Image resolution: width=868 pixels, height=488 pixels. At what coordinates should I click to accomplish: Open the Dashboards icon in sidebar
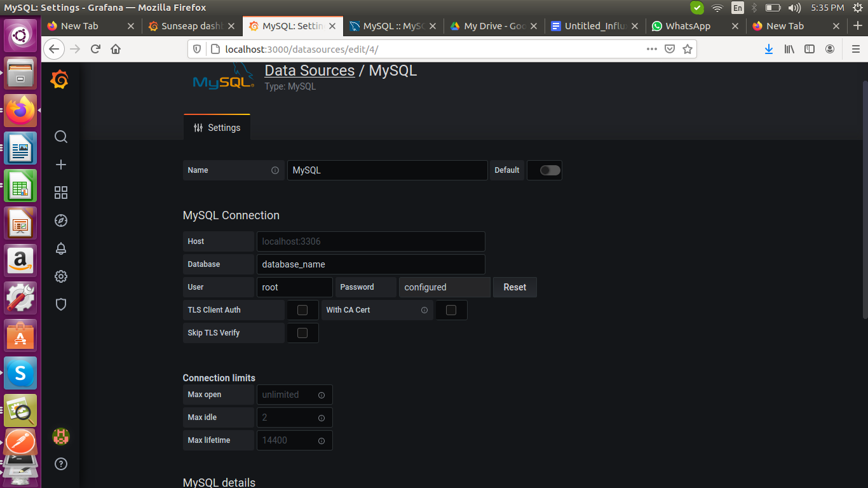click(60, 192)
